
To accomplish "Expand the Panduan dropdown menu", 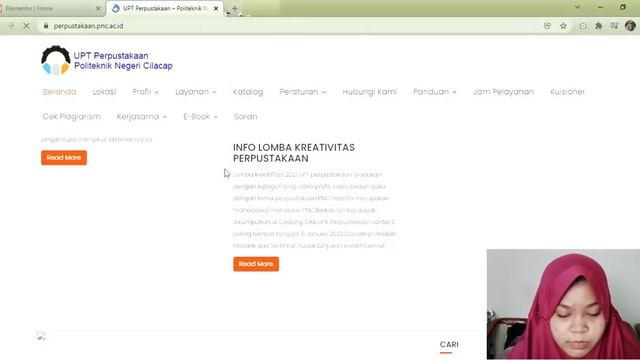I will coord(435,92).
